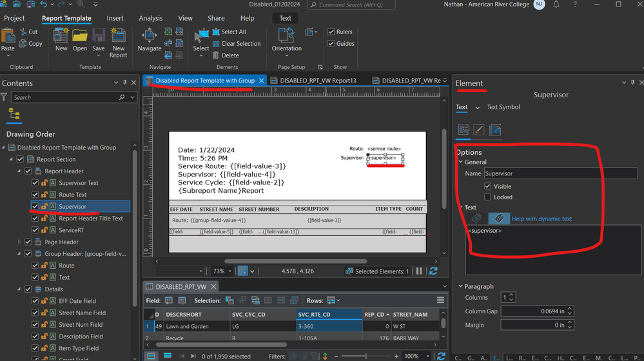644x361 pixels.
Task: Select the Street Name Field item
Action: pyautogui.click(x=82, y=313)
